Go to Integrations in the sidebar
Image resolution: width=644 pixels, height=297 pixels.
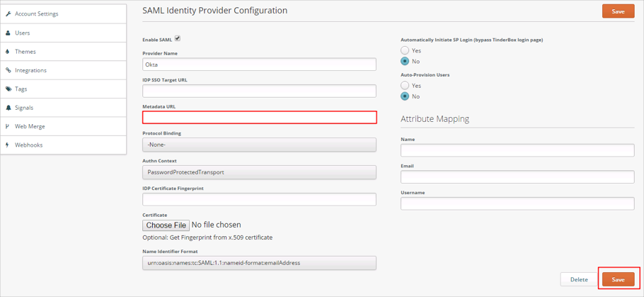click(x=30, y=70)
